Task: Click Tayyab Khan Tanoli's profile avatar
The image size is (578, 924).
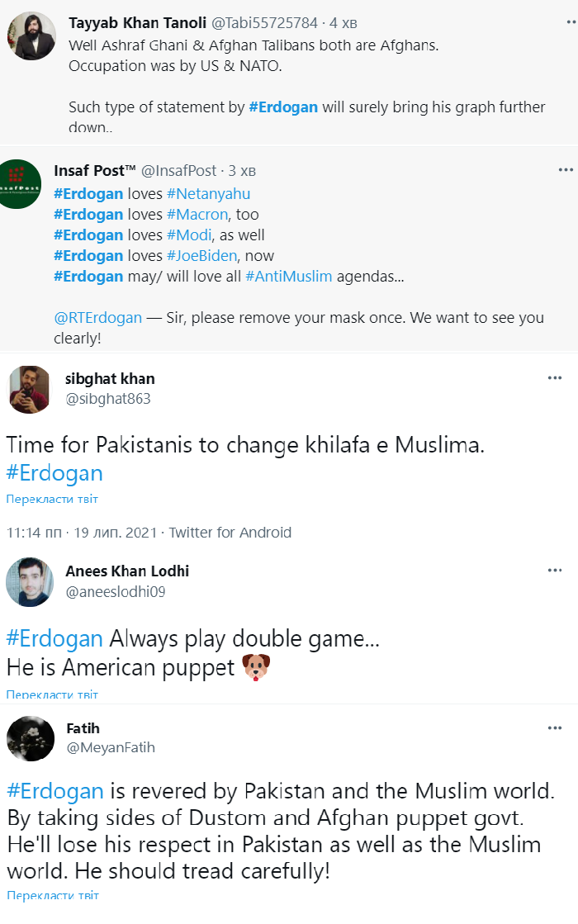Action: pos(31,37)
